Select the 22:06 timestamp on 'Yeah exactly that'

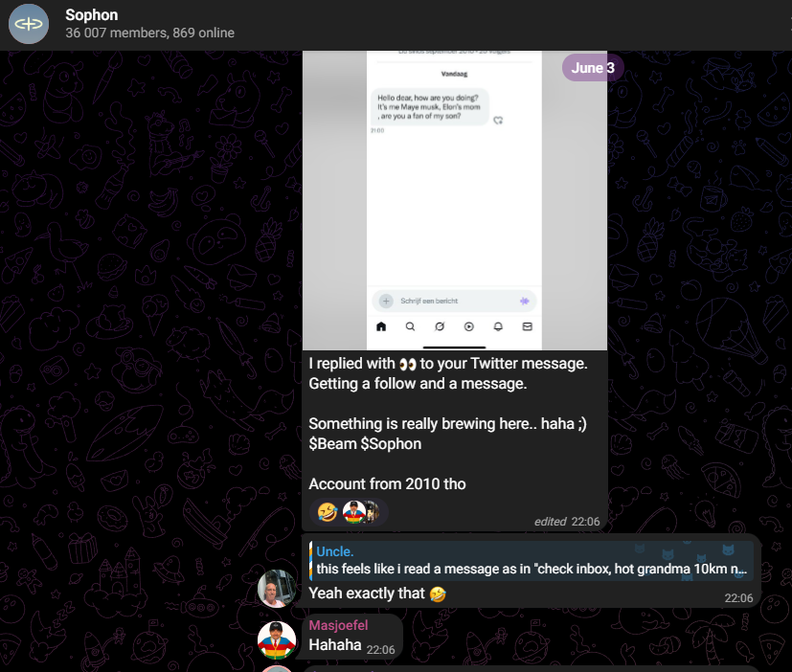(738, 598)
